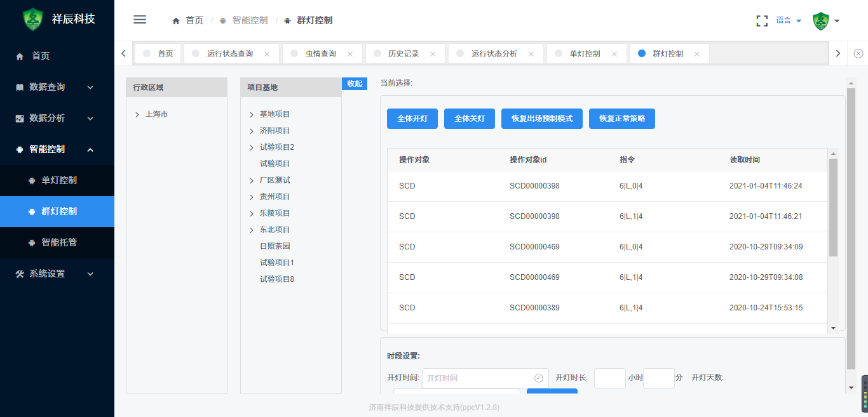The image size is (868, 417).
Task: Click the 开灯时长 hours input field
Action: tap(610, 378)
